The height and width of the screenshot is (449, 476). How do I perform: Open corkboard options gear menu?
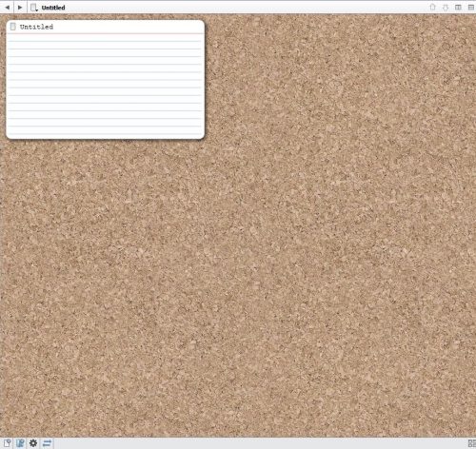[x=33, y=443]
